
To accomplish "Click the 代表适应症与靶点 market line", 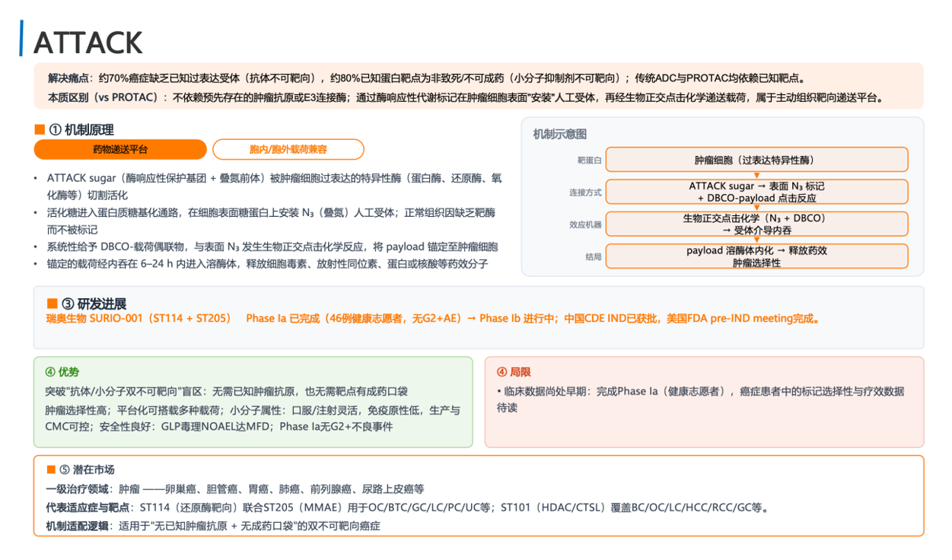I will tap(409, 508).
